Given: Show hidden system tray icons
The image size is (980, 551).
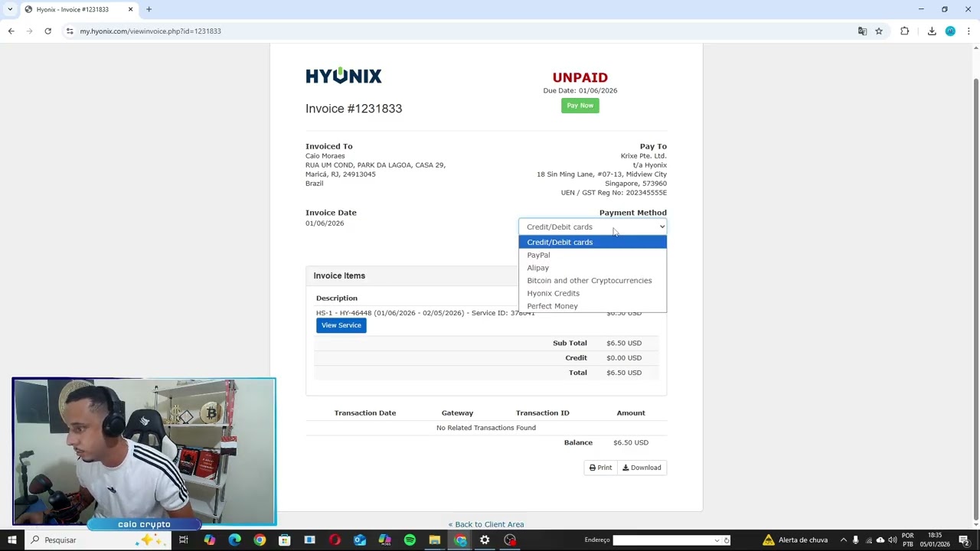Looking at the screenshot, I should [844, 540].
